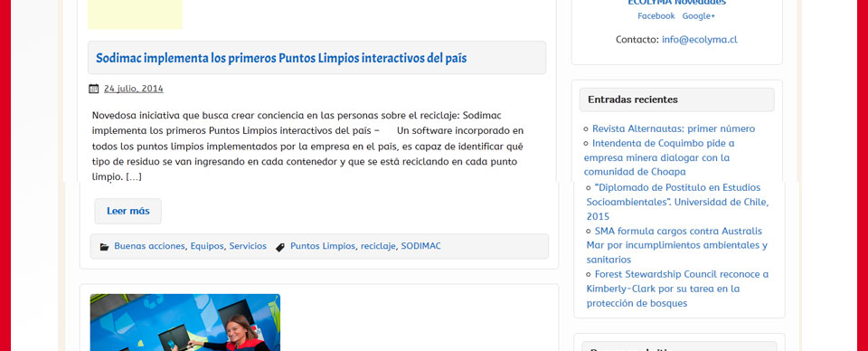
Task: Click the 24 julio, 2014 date link
Action: 134,89
